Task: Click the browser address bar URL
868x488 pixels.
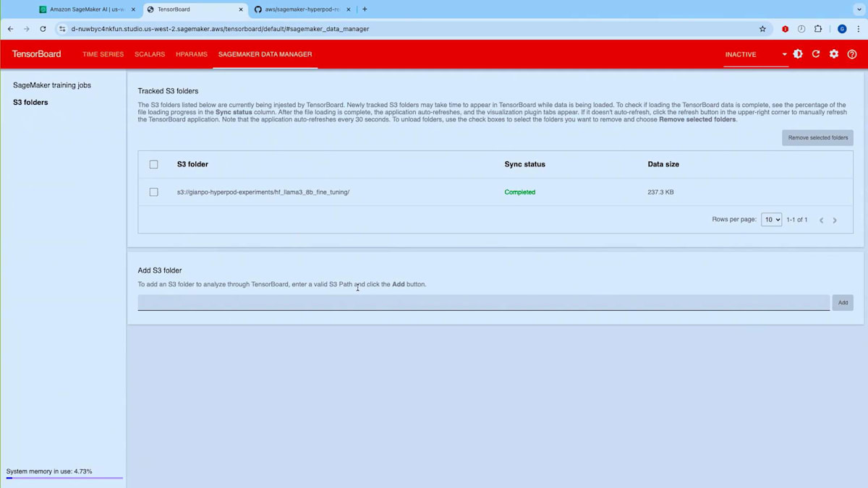Action: (x=220, y=29)
